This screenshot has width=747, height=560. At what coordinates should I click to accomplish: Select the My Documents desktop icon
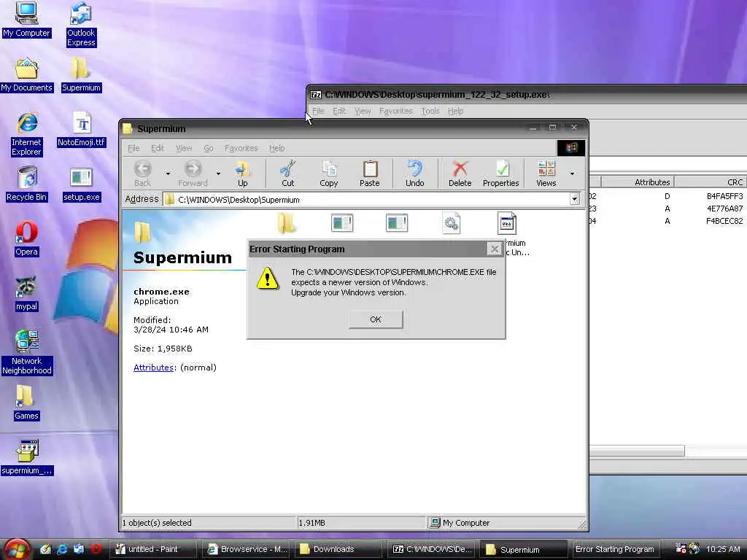[26, 75]
